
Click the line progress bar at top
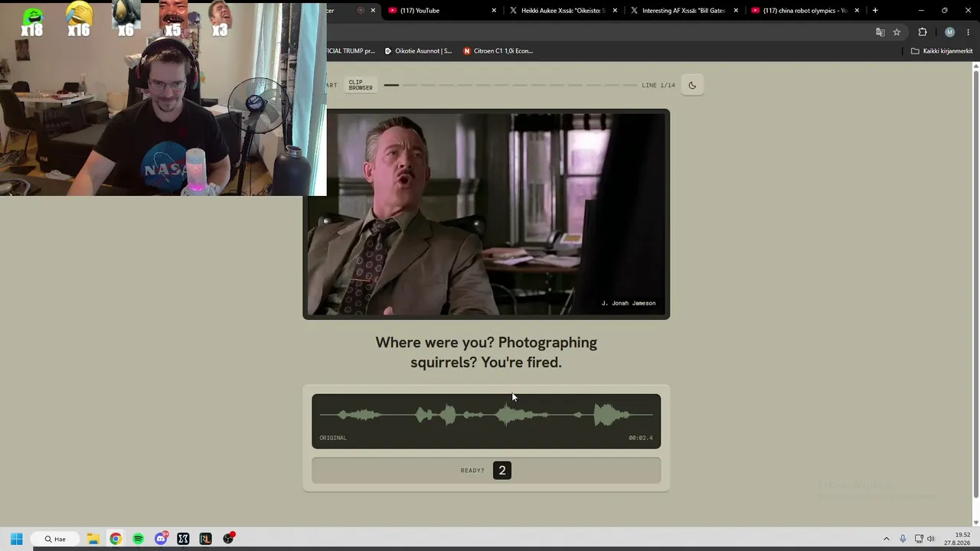(x=510, y=85)
